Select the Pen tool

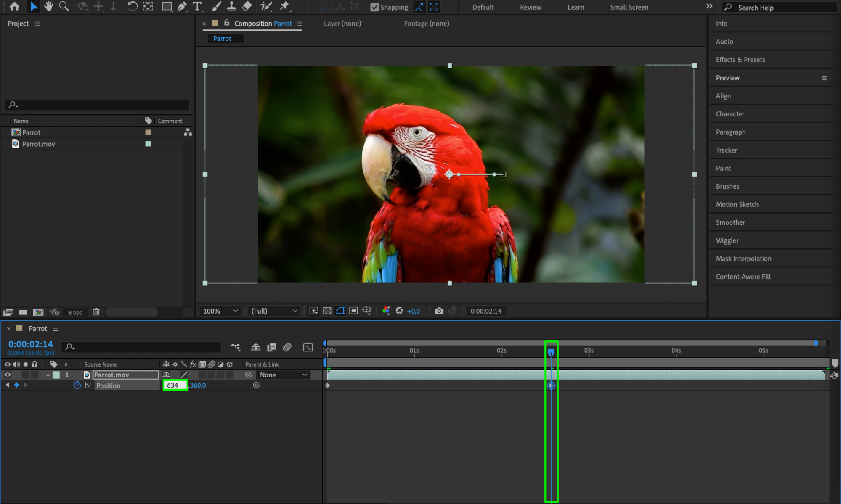pyautogui.click(x=182, y=6)
